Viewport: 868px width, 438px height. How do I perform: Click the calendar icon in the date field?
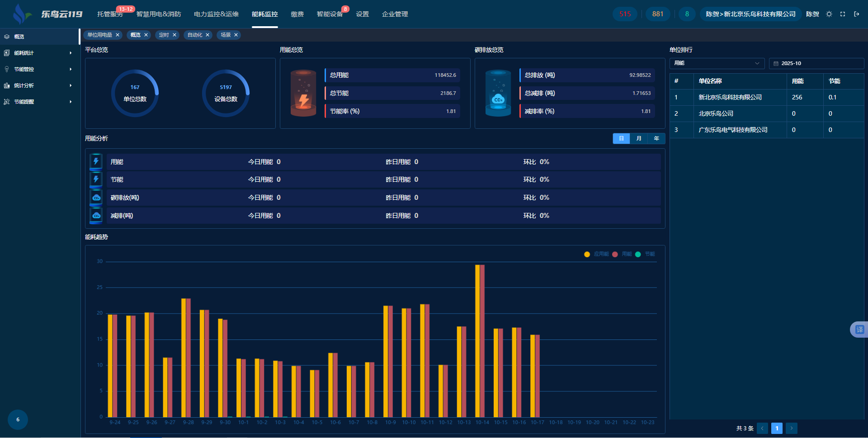[776, 64]
